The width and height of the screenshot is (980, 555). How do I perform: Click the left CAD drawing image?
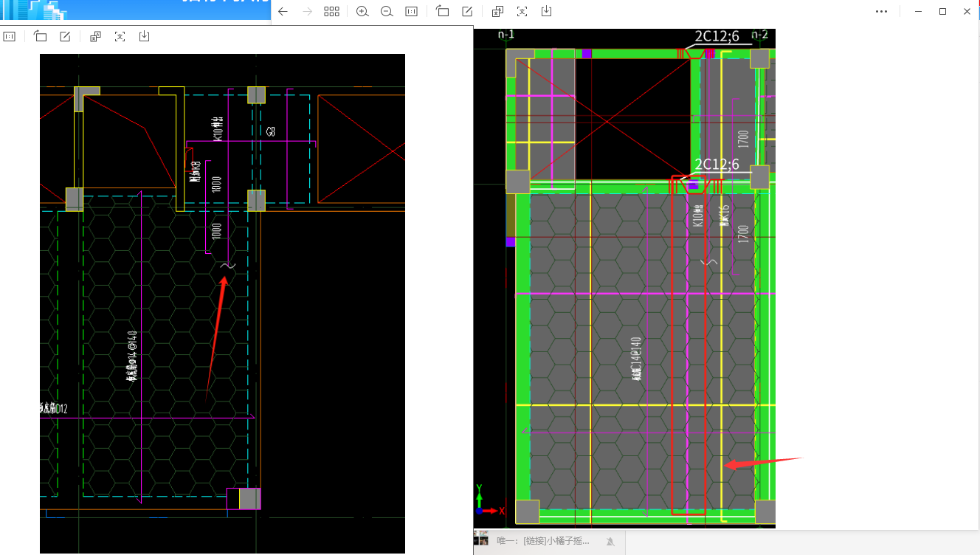(x=222, y=303)
